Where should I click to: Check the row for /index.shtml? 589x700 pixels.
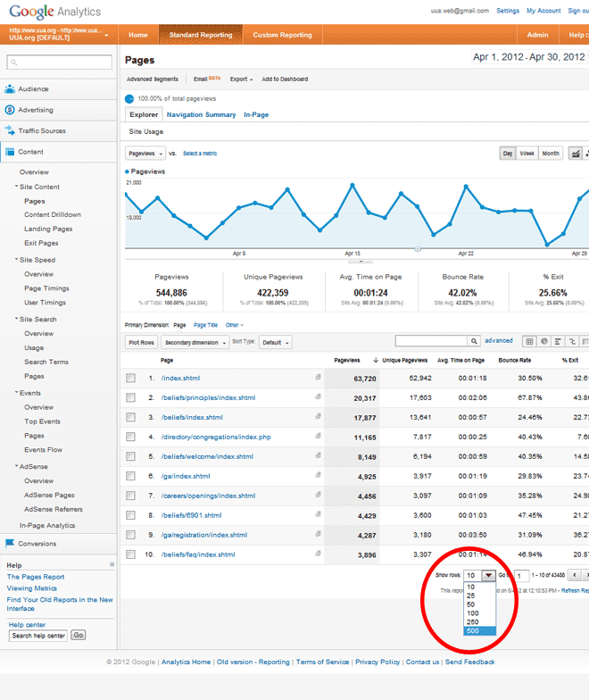coord(130,379)
